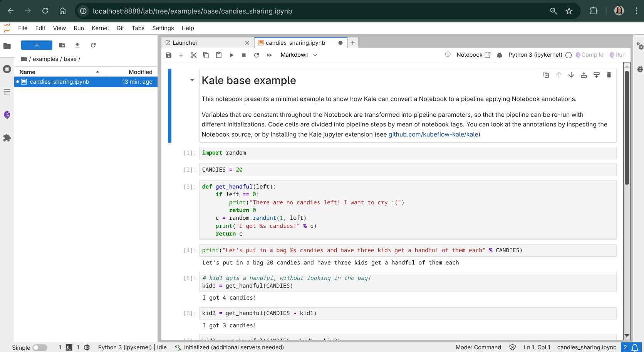This screenshot has width=644, height=352.
Task: Toggle Simple interface mode switch
Action: [40, 347]
